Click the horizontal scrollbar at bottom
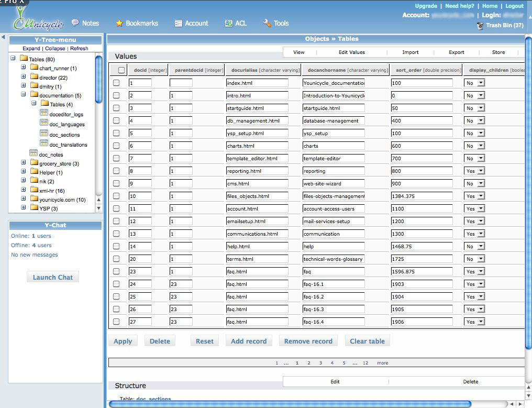 288,404
